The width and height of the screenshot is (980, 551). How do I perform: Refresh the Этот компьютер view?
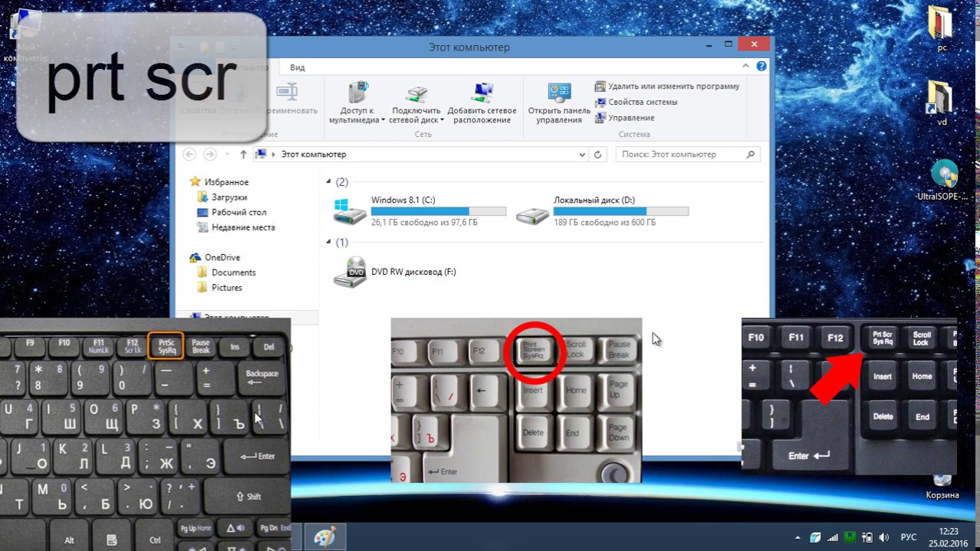click(599, 155)
